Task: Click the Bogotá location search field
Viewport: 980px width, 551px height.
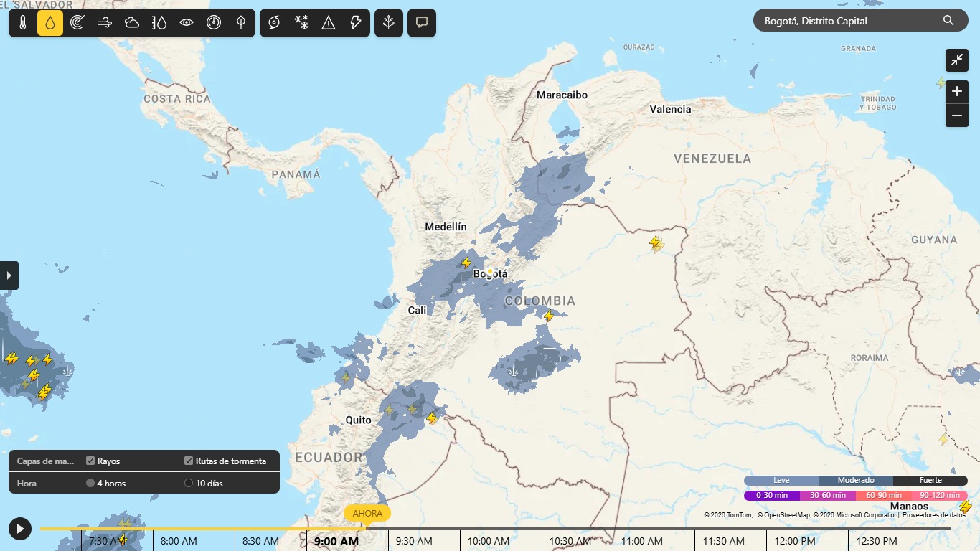Action: pyautogui.click(x=850, y=21)
